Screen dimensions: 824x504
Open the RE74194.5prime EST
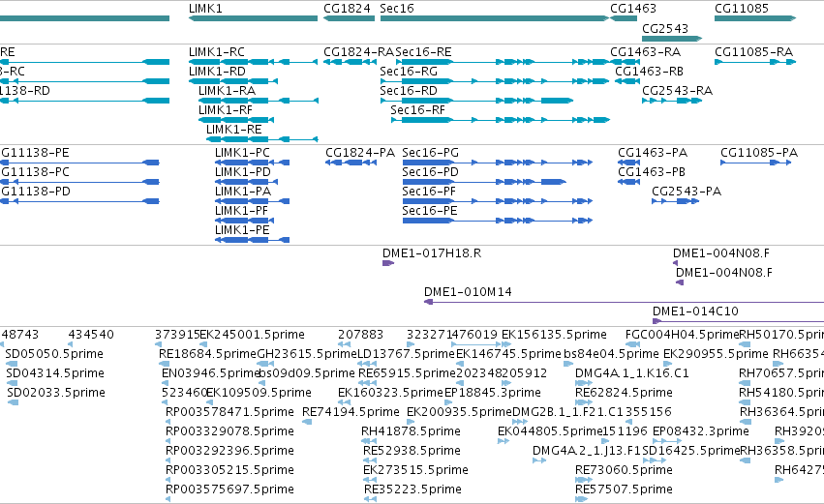coord(307,422)
